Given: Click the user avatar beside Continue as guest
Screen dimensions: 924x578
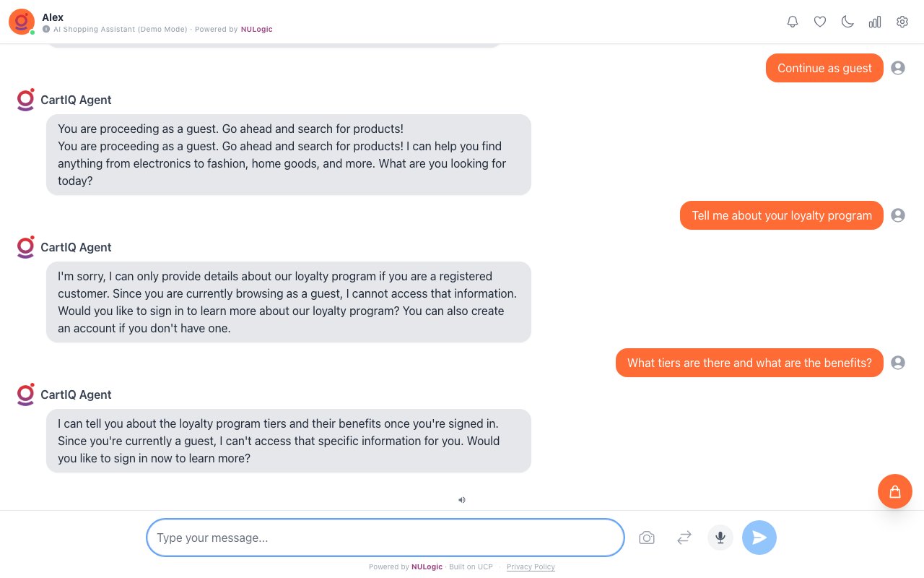Looking at the screenshot, I should pyautogui.click(x=898, y=68).
